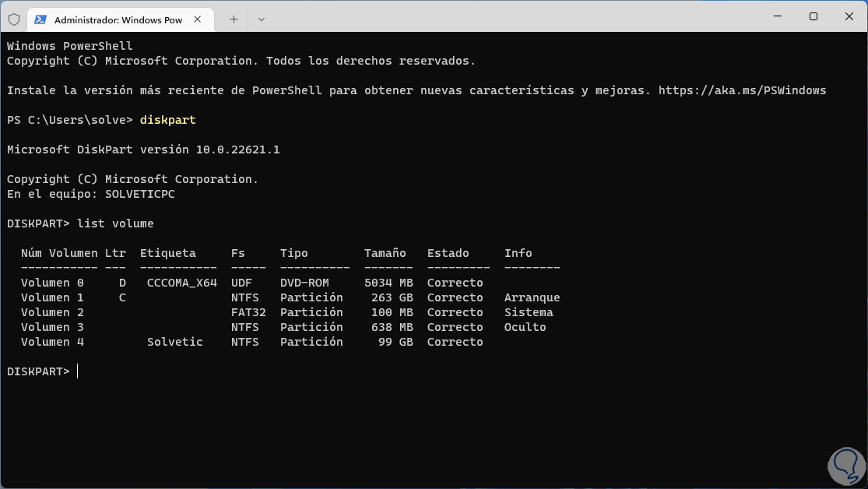Click the '99 GB' size value

(395, 343)
